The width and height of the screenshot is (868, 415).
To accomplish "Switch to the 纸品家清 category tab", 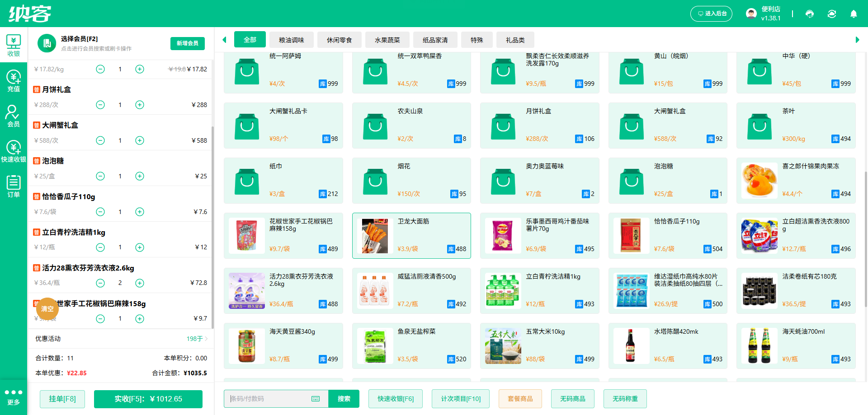I will [435, 40].
